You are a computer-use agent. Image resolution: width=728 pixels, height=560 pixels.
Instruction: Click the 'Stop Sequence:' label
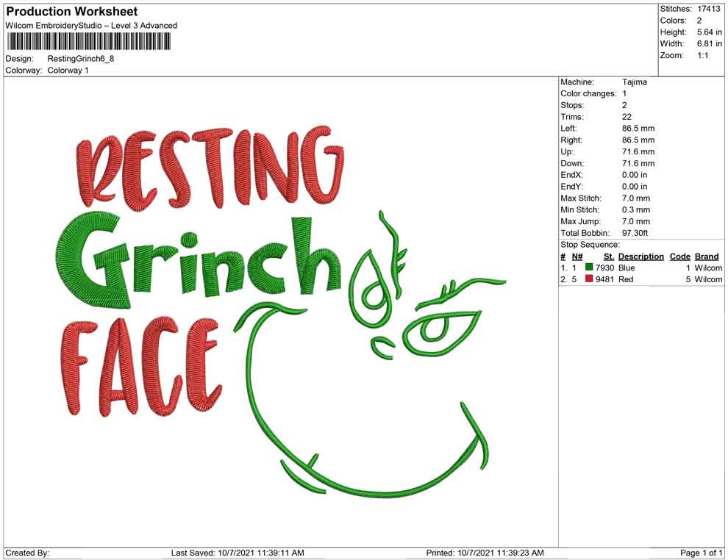tap(590, 245)
